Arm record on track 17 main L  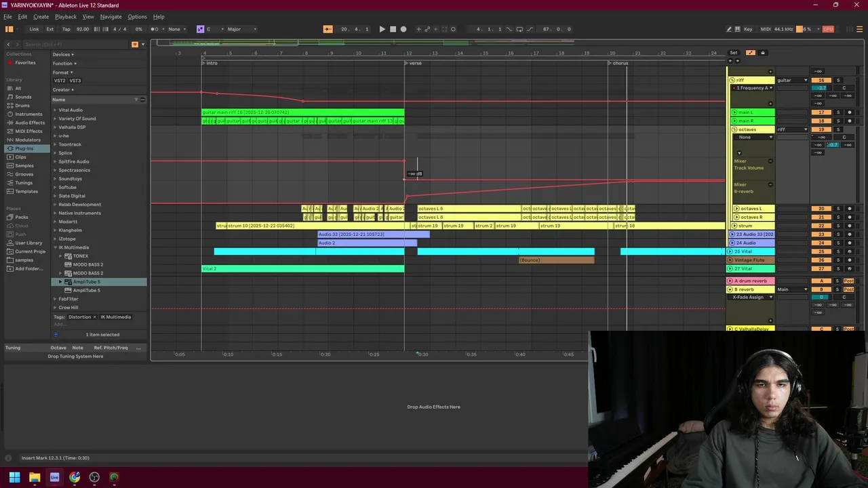(x=849, y=113)
